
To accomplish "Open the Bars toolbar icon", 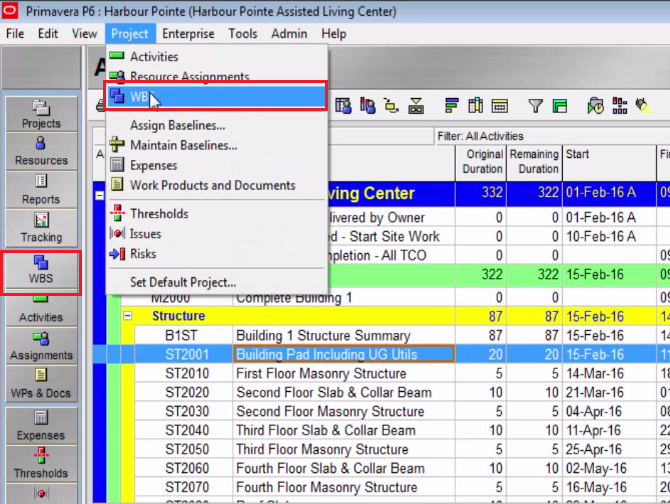I will point(452,105).
